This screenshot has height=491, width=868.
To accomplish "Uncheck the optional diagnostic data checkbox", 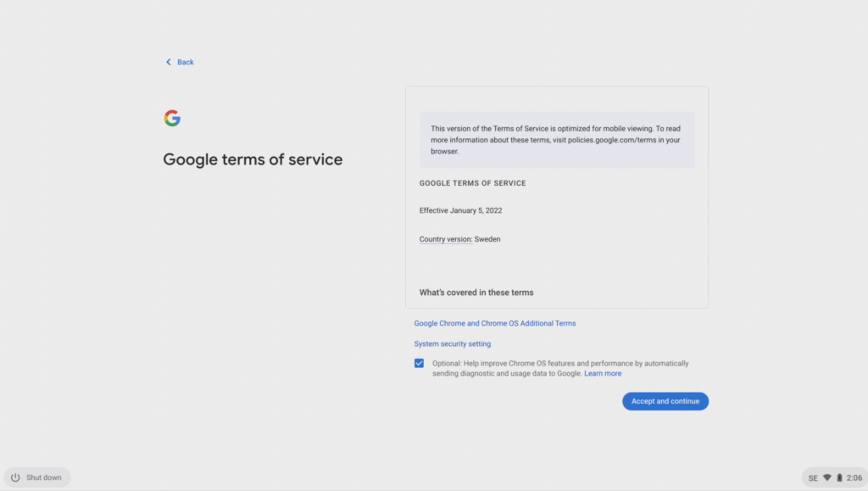I will [419, 363].
